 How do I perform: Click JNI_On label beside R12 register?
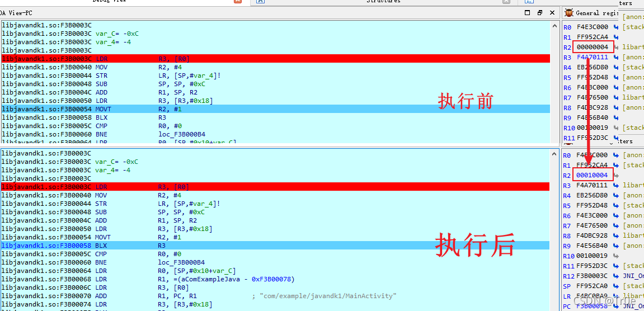(633, 276)
